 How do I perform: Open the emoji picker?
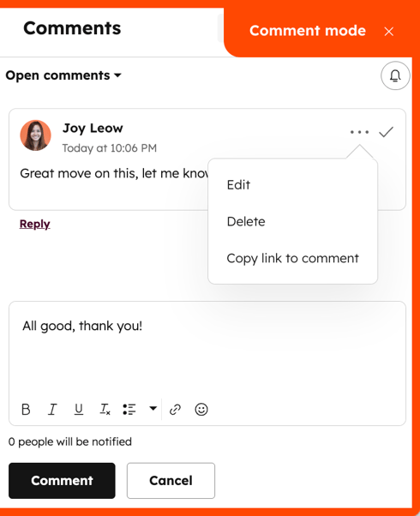tap(201, 410)
